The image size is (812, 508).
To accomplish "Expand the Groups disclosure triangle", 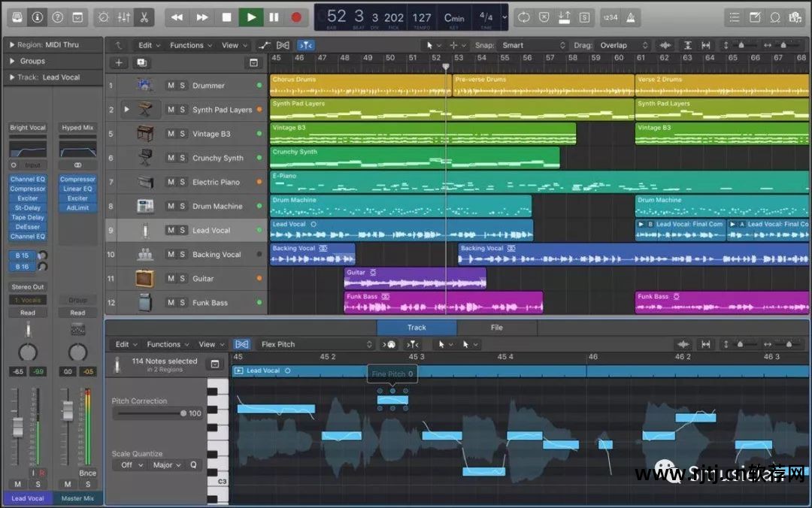I will point(13,61).
